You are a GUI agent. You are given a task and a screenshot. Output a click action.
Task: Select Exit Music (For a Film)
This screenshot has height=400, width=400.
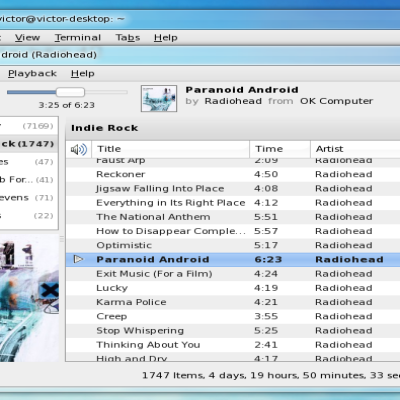(154, 274)
